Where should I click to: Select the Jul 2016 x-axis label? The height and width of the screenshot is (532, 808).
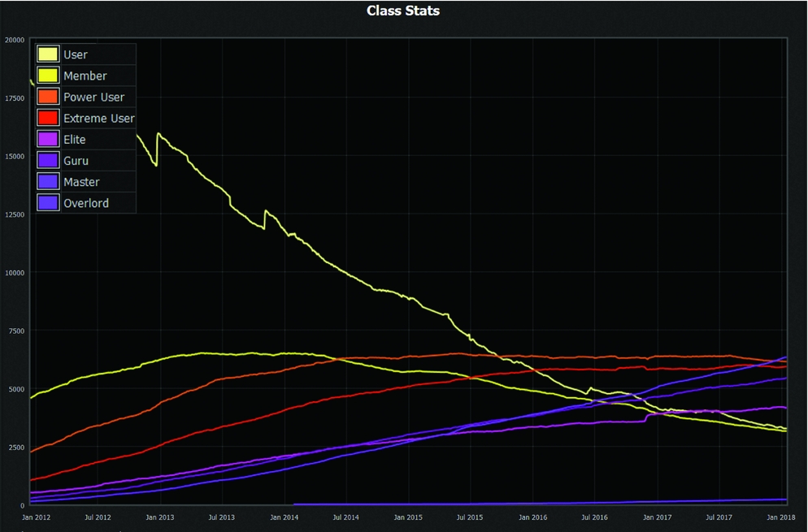click(594, 517)
